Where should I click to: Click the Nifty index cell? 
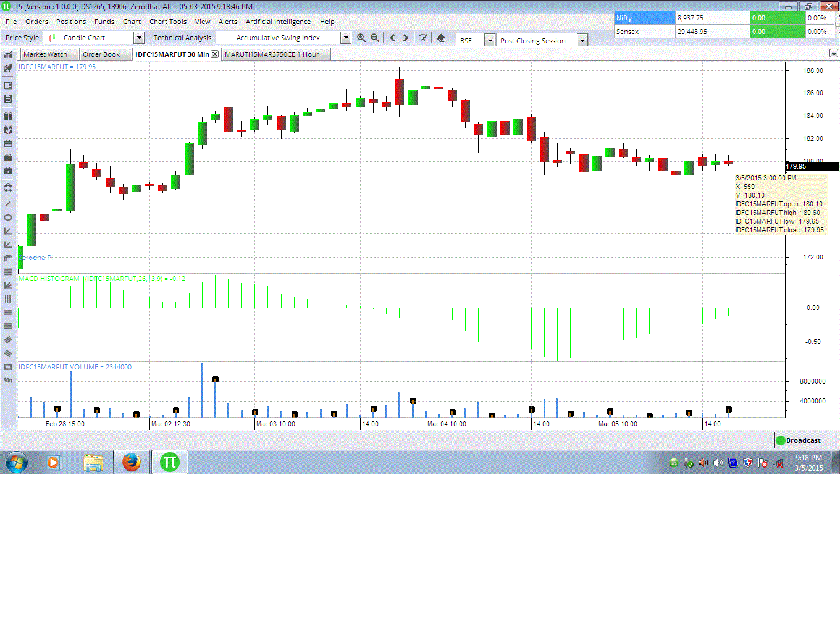(645, 18)
